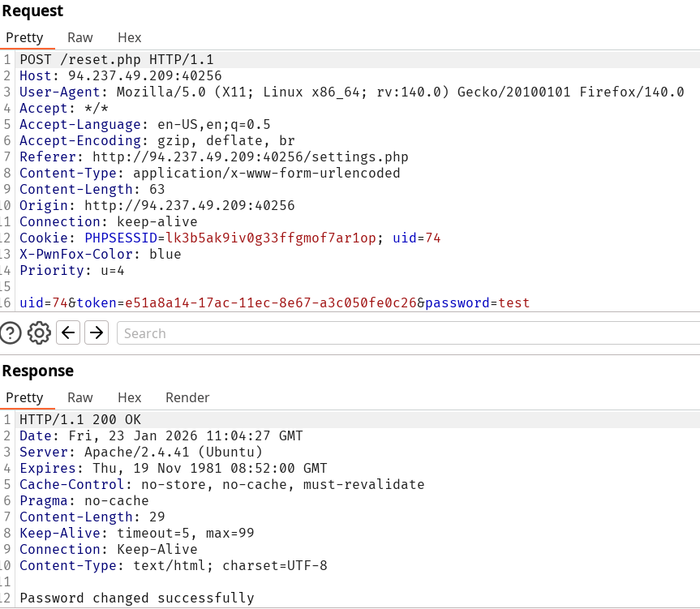Switch to the Request Pretty tab
The width and height of the screenshot is (700, 609).
[24, 37]
